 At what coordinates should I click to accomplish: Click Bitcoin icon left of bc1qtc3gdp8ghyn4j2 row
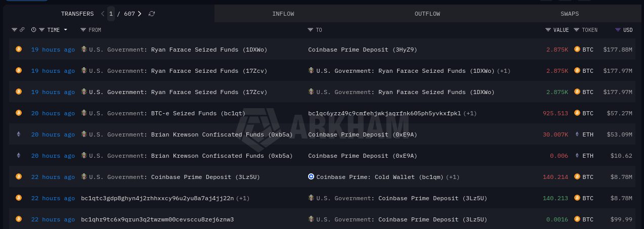(x=19, y=198)
